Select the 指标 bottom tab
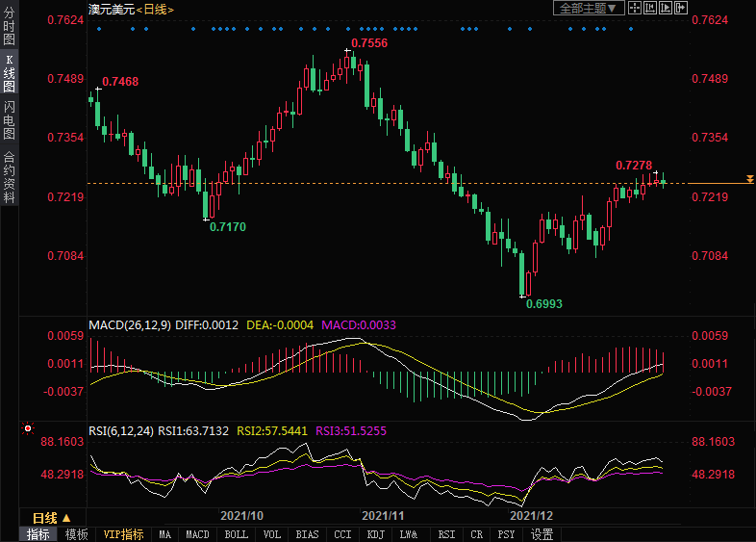 (38, 534)
